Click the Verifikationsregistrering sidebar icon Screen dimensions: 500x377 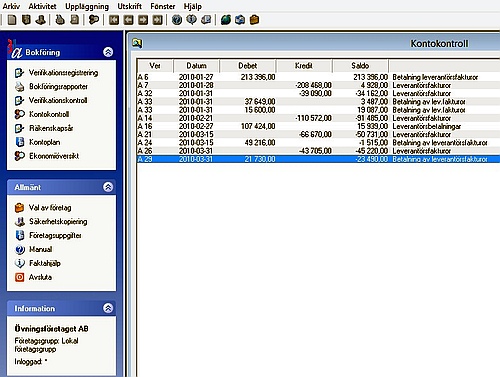(20, 73)
